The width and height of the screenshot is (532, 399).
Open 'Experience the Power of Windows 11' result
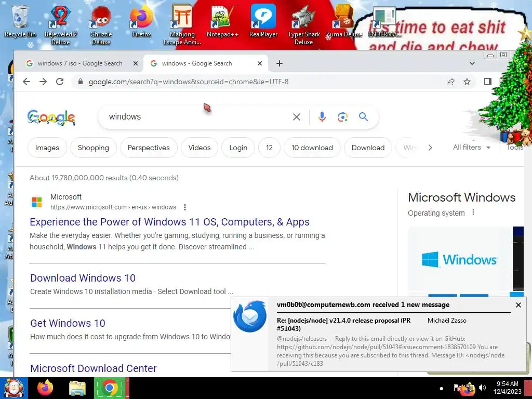click(x=170, y=222)
